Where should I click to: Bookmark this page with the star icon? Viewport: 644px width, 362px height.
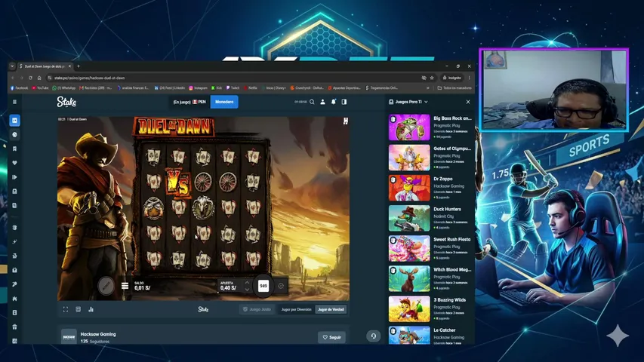pos(432,78)
